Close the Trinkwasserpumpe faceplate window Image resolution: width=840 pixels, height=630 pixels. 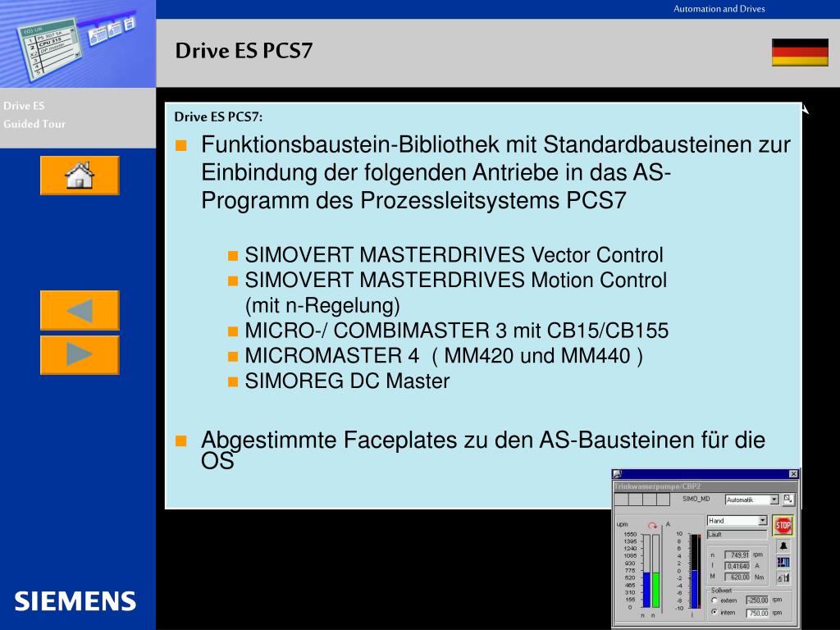[x=793, y=473]
